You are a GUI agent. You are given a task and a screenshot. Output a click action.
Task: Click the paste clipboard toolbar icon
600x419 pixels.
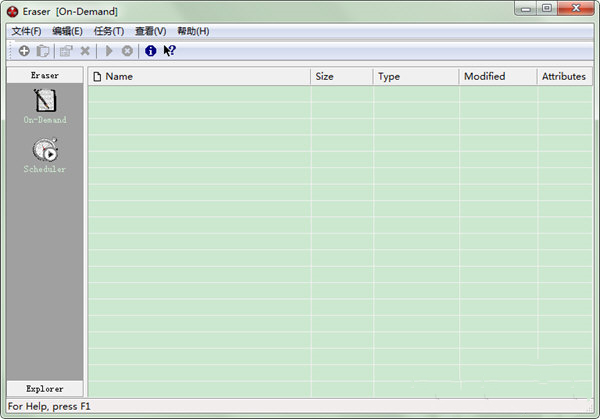click(x=43, y=50)
